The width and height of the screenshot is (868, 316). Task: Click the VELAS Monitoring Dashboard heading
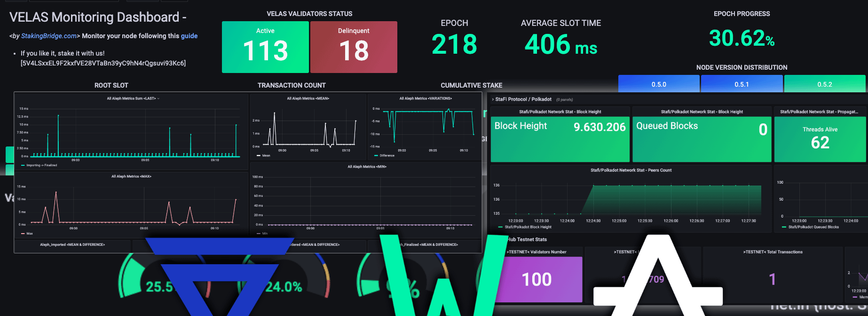point(98,17)
